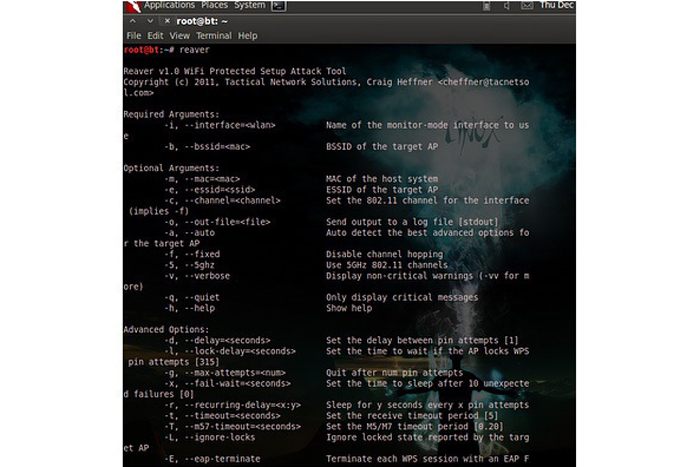Open the terminal Help menu

pyautogui.click(x=247, y=36)
